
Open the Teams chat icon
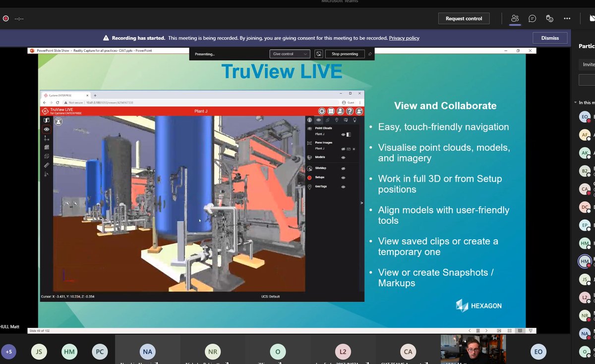click(532, 18)
